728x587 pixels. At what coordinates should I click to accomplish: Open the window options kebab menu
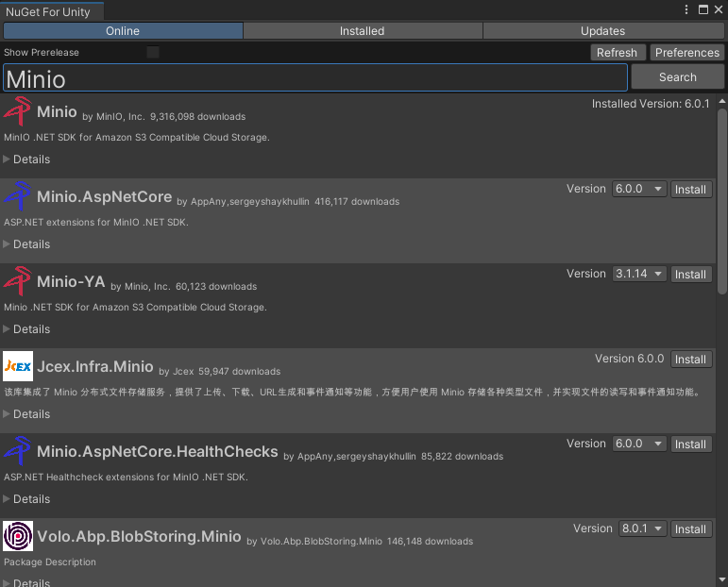(x=686, y=9)
